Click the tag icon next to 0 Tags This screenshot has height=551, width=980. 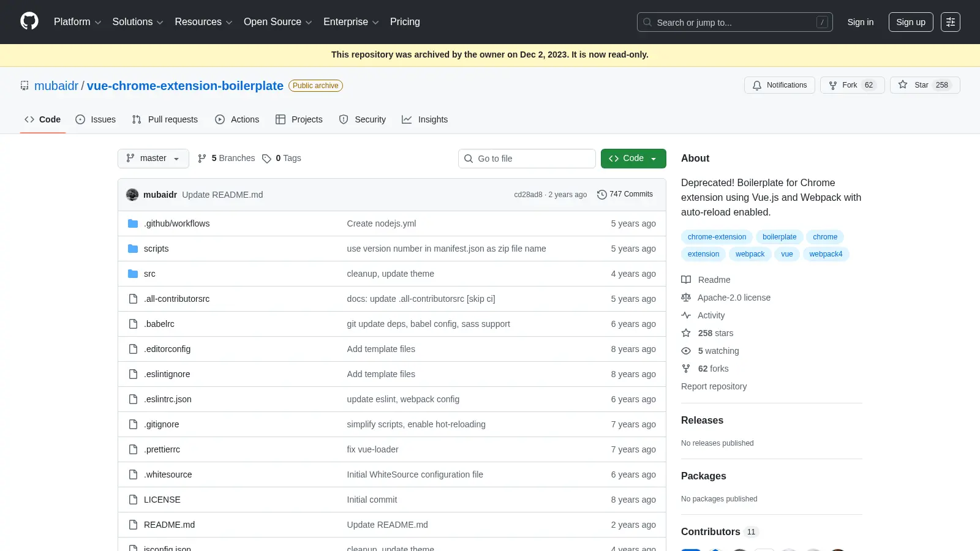[266, 159]
